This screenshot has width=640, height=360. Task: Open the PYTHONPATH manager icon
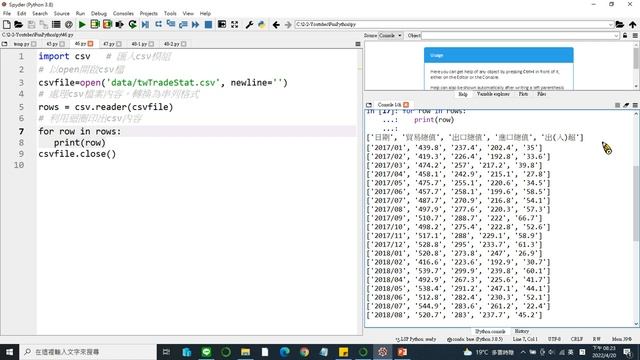[x=262, y=24]
